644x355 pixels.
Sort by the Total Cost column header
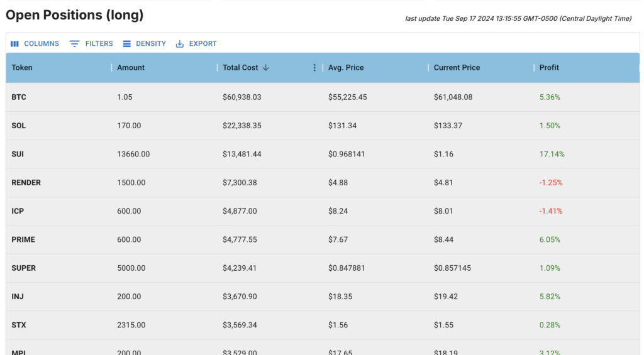(240, 68)
